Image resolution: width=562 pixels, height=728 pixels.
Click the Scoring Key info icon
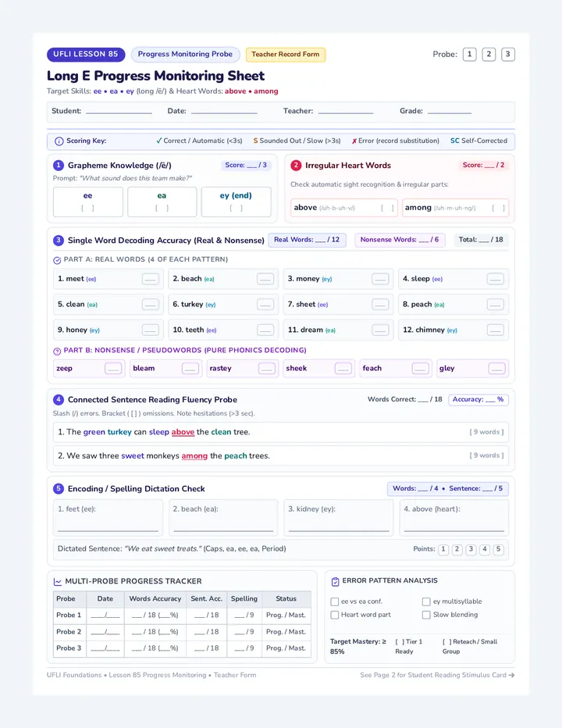[59, 141]
